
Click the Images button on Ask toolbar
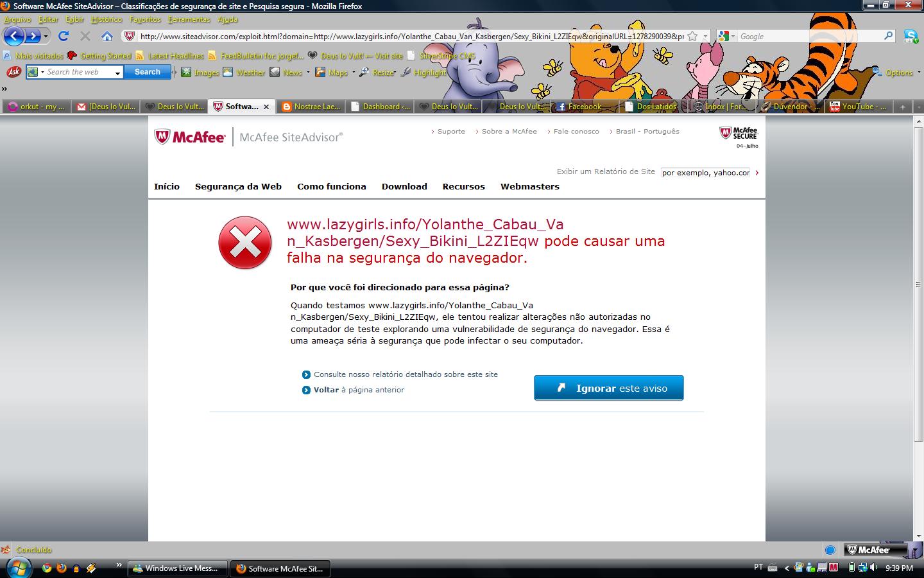[x=200, y=73]
